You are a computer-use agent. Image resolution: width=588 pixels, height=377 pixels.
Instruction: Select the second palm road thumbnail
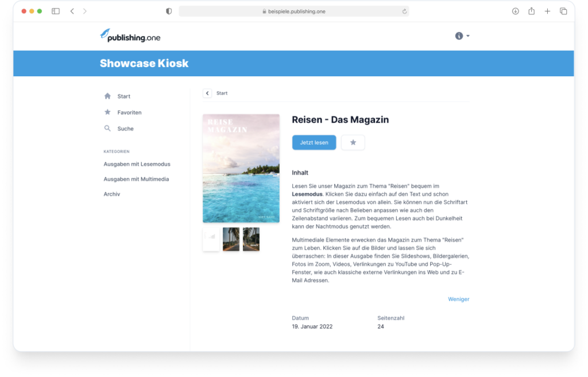[x=231, y=239]
